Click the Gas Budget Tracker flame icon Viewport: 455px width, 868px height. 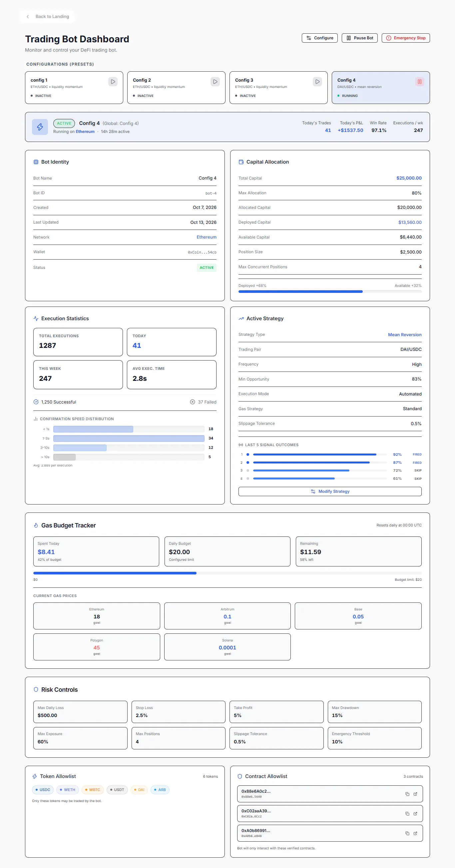click(x=36, y=525)
